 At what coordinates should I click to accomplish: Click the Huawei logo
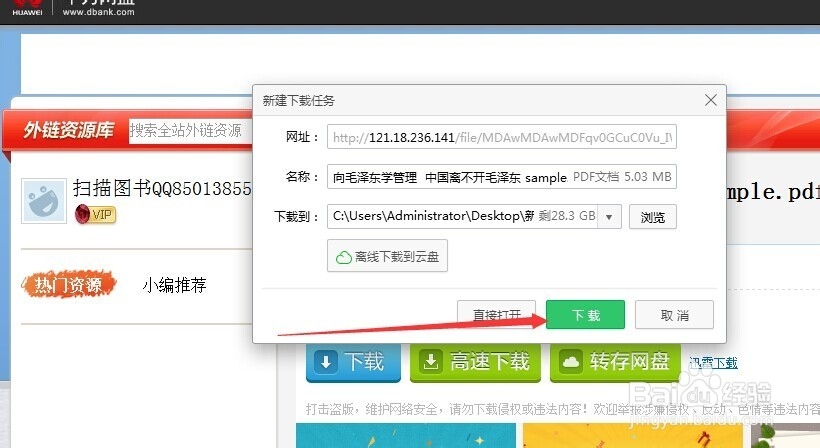(27, 8)
